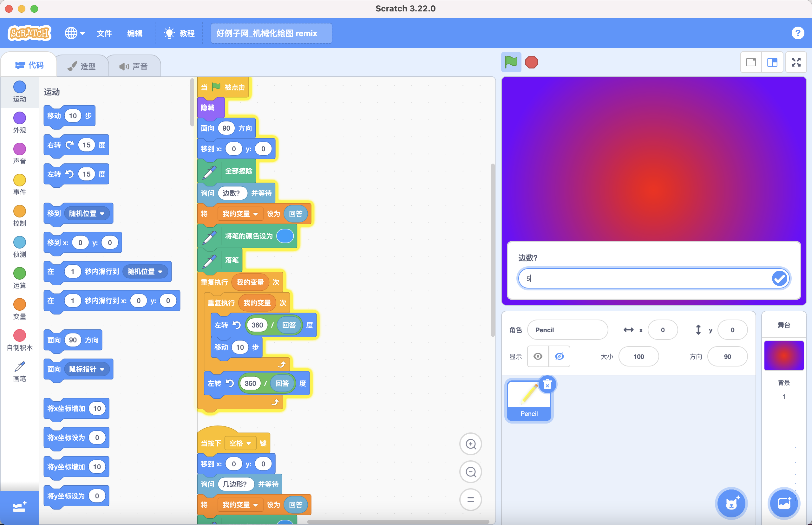Click the workspace vertical scrollbar
The width and height of the screenshot is (812, 525).
[493, 250]
